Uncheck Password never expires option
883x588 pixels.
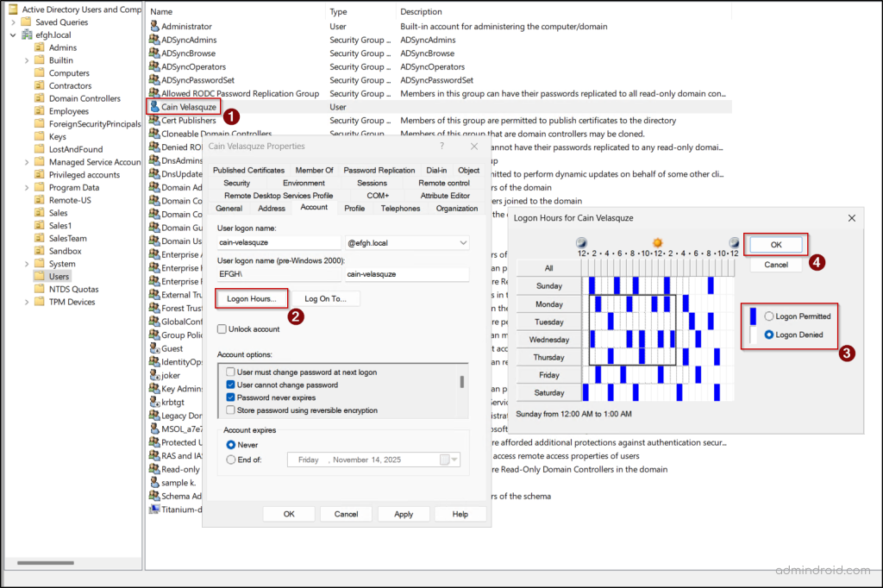[230, 397]
